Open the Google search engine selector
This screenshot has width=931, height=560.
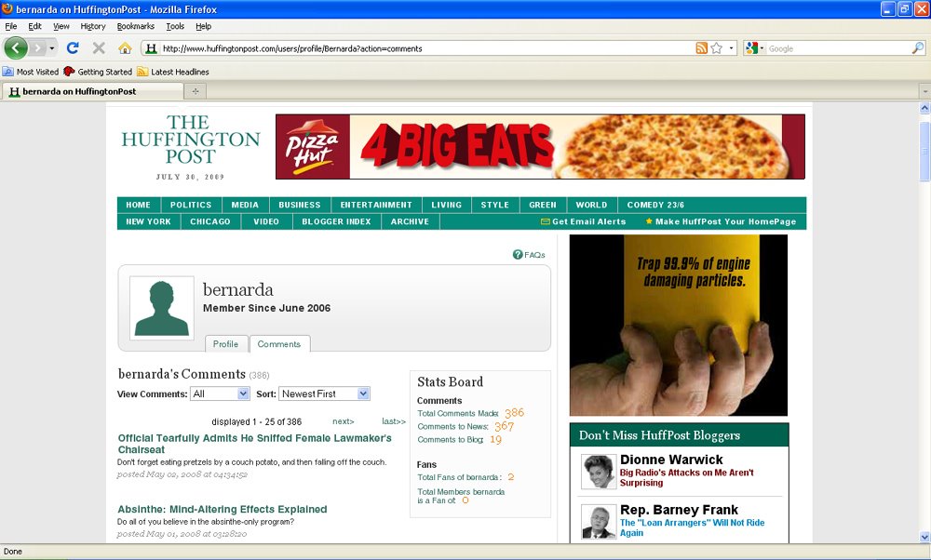pyautogui.click(x=755, y=48)
